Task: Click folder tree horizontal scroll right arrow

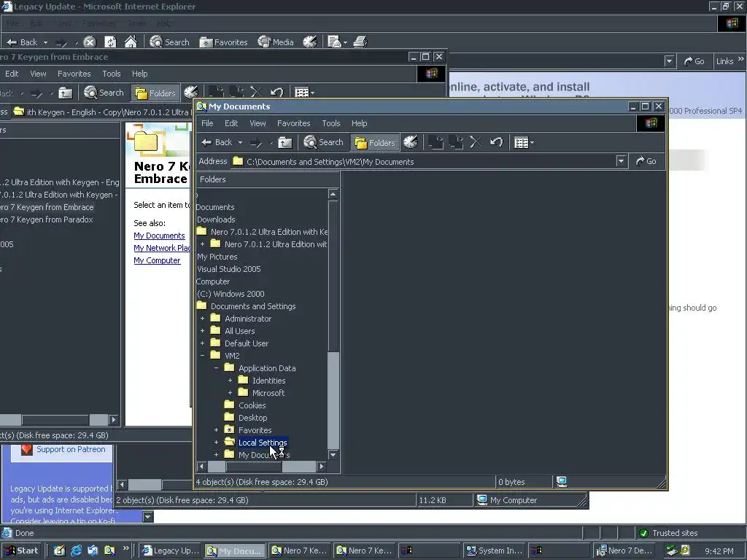Action: pos(322,467)
